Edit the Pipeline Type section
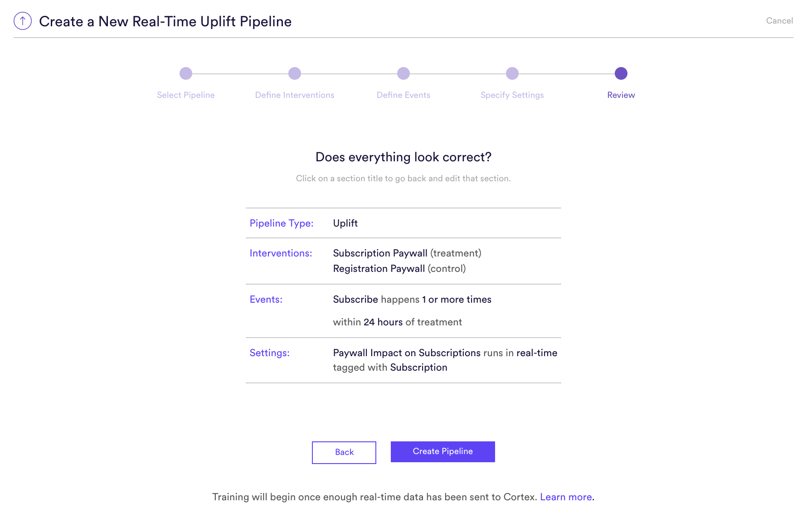The height and width of the screenshot is (532, 807). (x=282, y=223)
